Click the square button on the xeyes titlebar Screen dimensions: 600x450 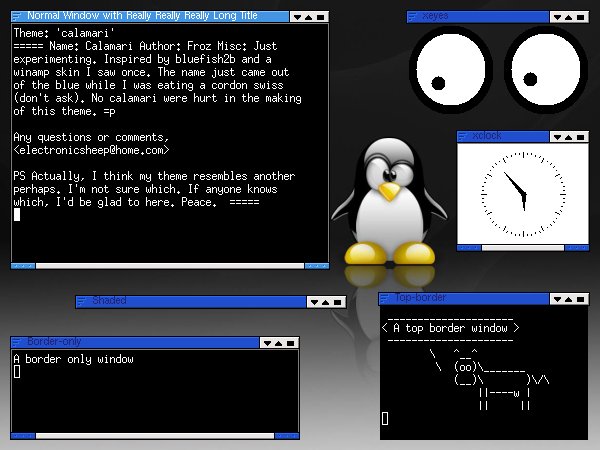[x=580, y=17]
